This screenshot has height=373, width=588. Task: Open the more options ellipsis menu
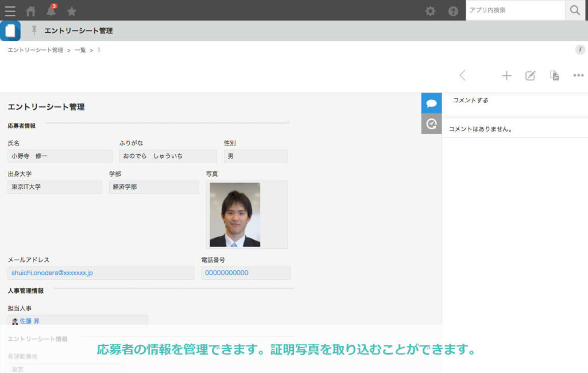click(578, 75)
